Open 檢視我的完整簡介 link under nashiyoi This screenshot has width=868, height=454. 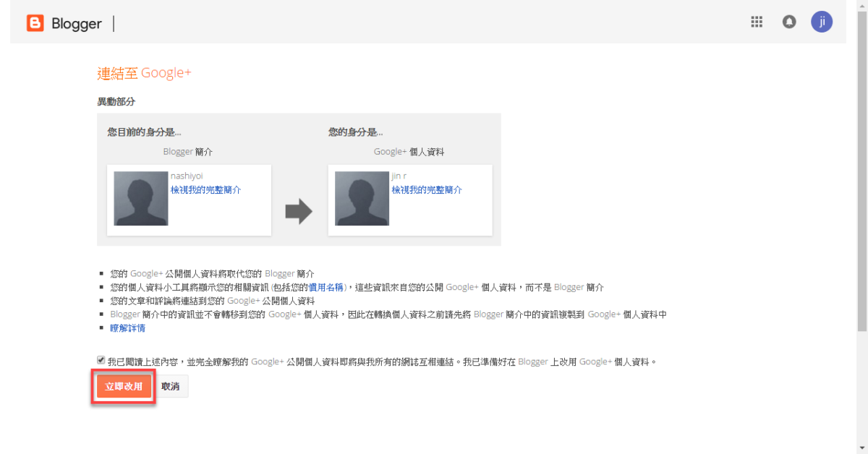click(205, 189)
